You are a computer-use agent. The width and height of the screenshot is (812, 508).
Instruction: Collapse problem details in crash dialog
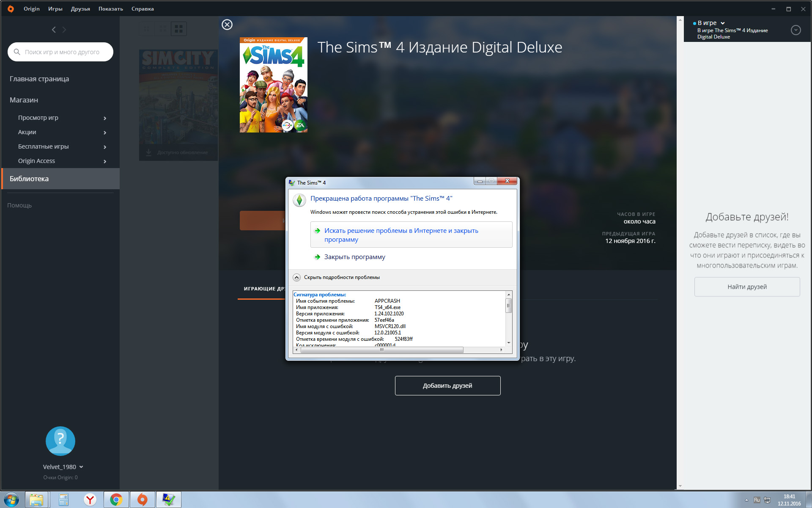point(297,277)
